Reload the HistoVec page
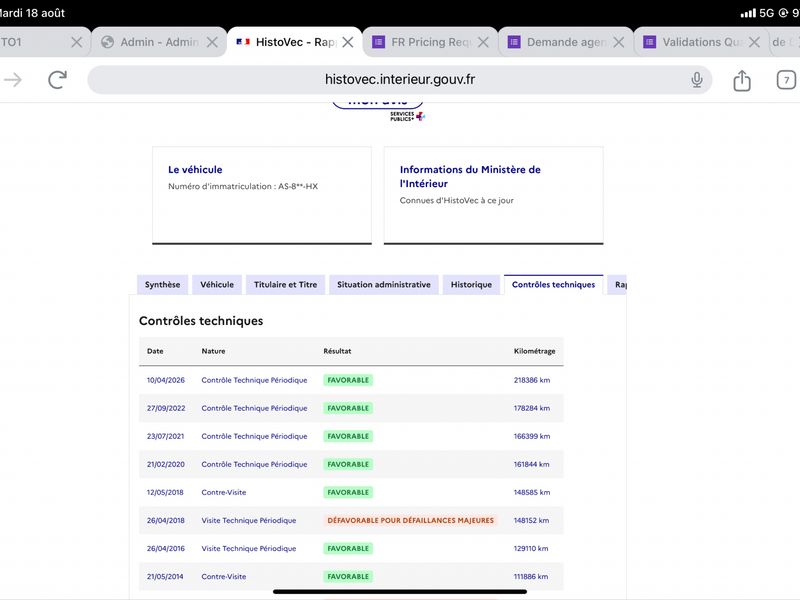The width and height of the screenshot is (800, 600). pyautogui.click(x=57, y=80)
